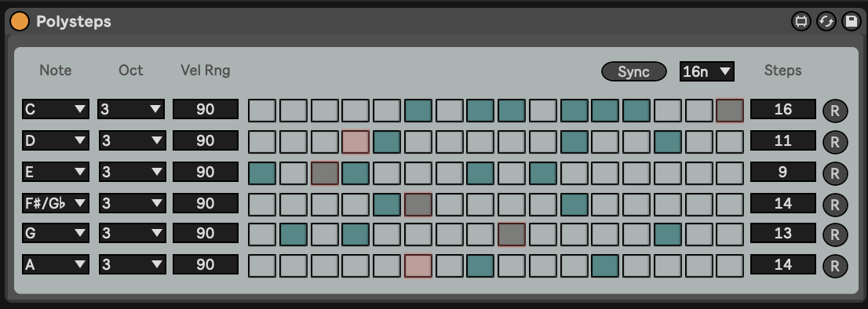Open the octave dropdown in the A row
Screen dimensions: 868x309
click(132, 265)
